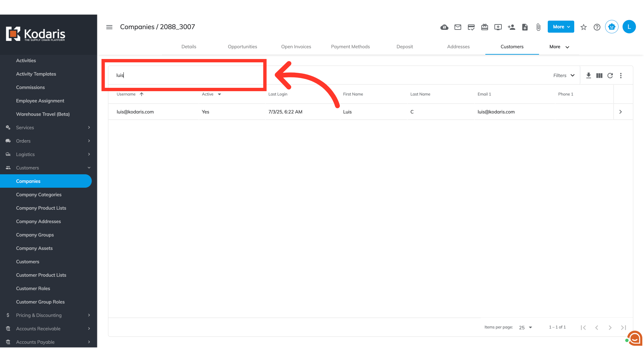
Task: Click the paperclip attachment icon
Action: point(538,27)
